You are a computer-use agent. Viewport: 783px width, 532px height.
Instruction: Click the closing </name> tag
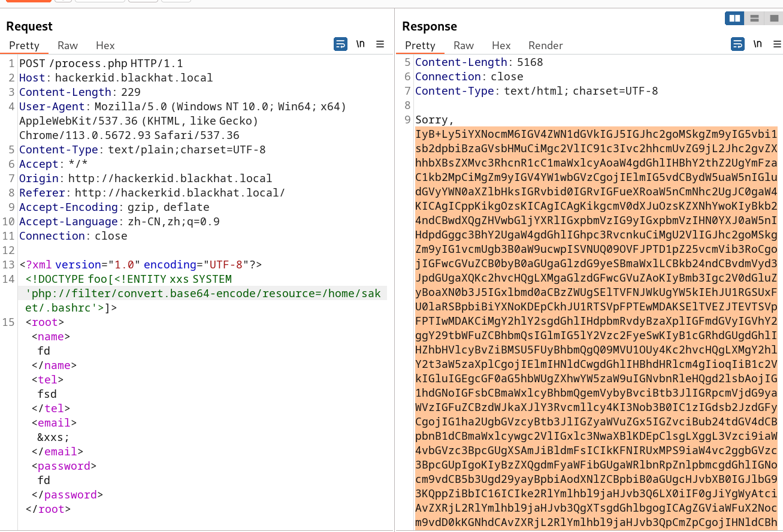[x=54, y=365]
